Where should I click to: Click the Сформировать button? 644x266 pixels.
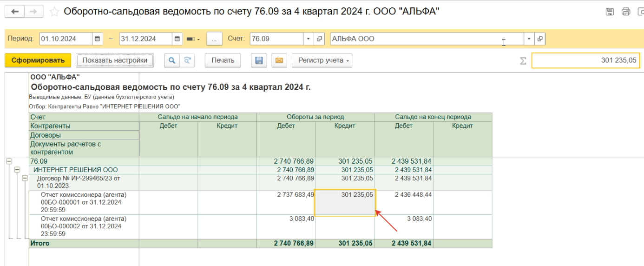click(x=38, y=60)
